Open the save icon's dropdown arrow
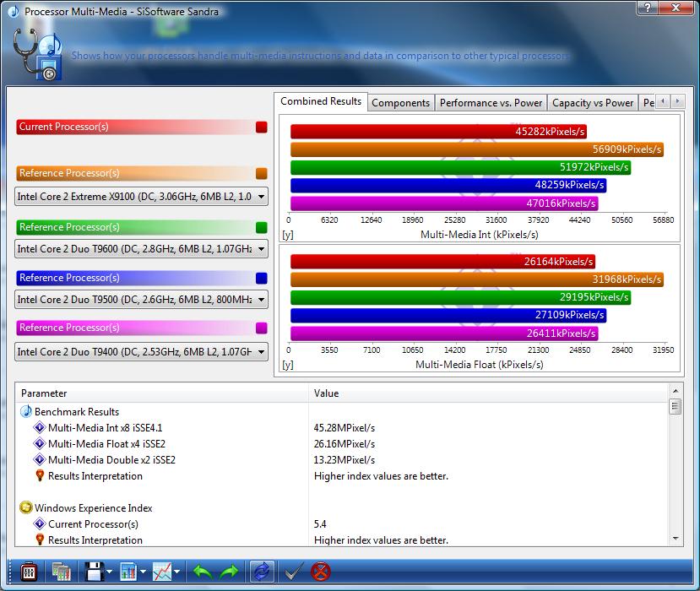 pos(110,572)
